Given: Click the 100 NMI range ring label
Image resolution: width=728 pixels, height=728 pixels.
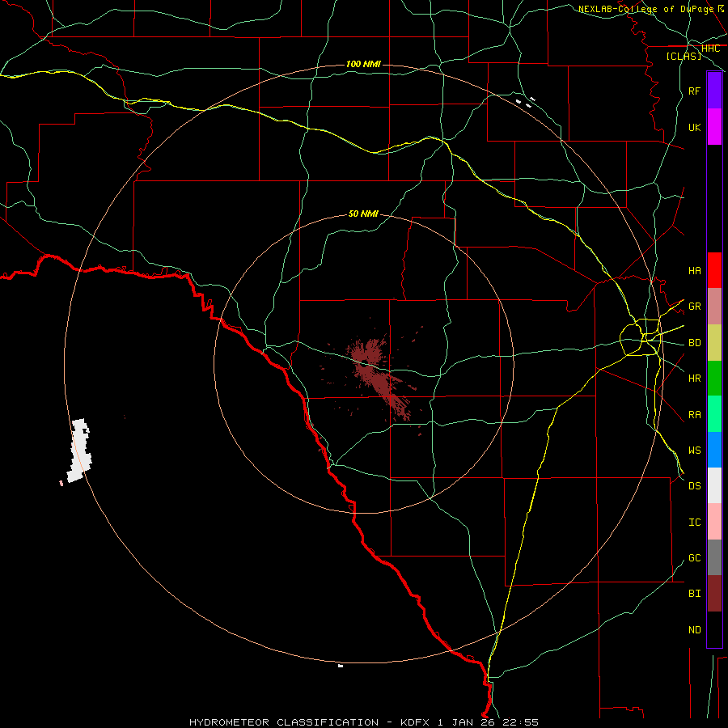Looking at the screenshot, I should (x=363, y=64).
